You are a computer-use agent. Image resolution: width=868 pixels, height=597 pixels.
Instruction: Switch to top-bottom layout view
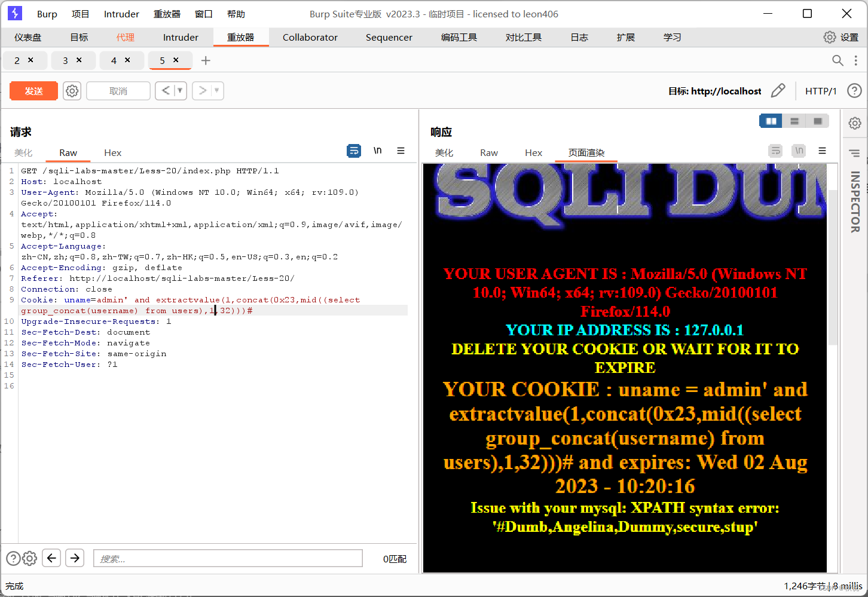point(794,121)
